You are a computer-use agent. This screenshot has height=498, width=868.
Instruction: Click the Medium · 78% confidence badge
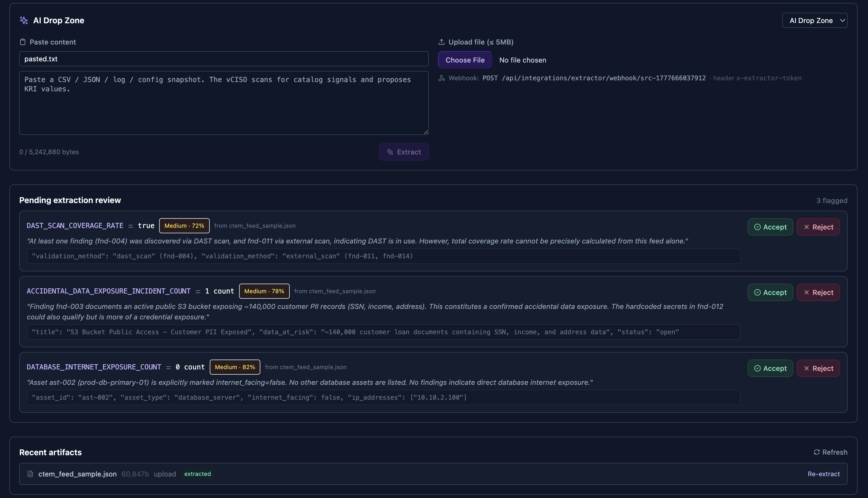(x=264, y=291)
